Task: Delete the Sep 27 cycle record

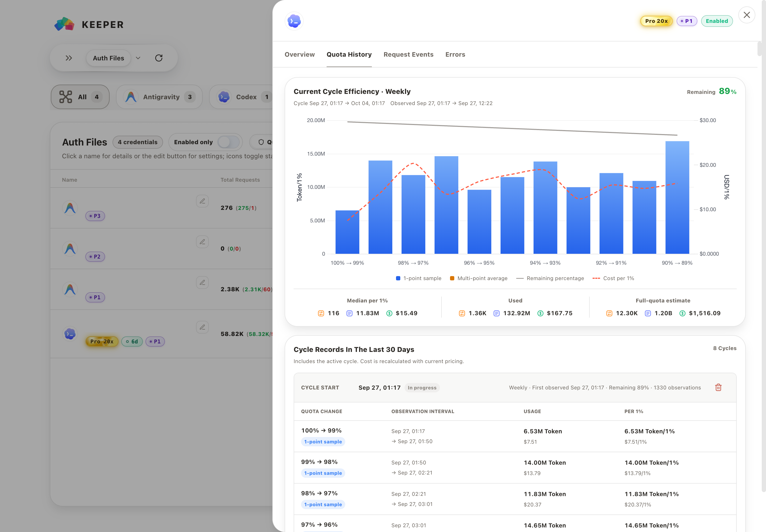Action: click(x=718, y=387)
